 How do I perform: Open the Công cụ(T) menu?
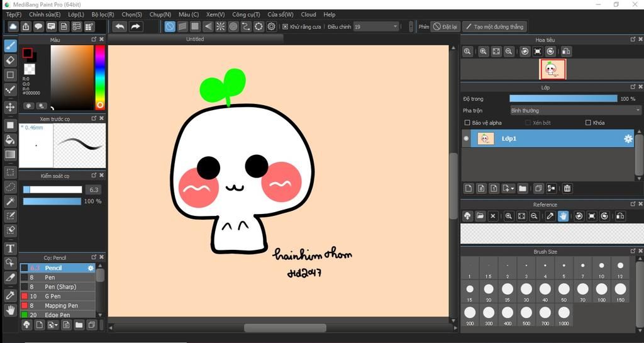tap(246, 14)
